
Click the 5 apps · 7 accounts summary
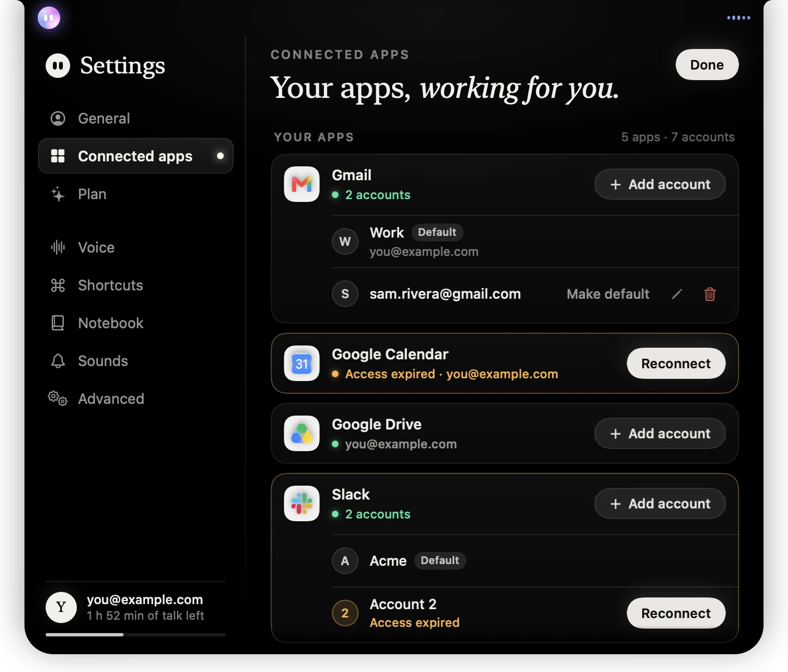[x=678, y=137]
